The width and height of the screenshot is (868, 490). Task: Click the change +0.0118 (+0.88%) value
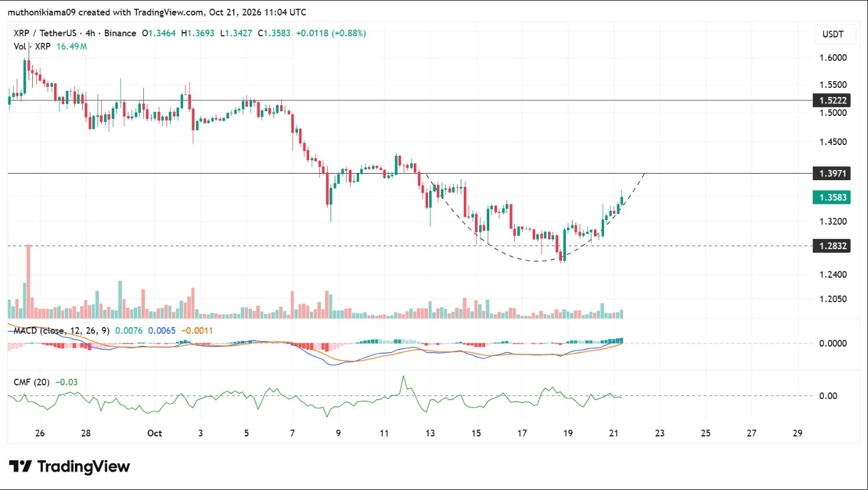point(331,33)
